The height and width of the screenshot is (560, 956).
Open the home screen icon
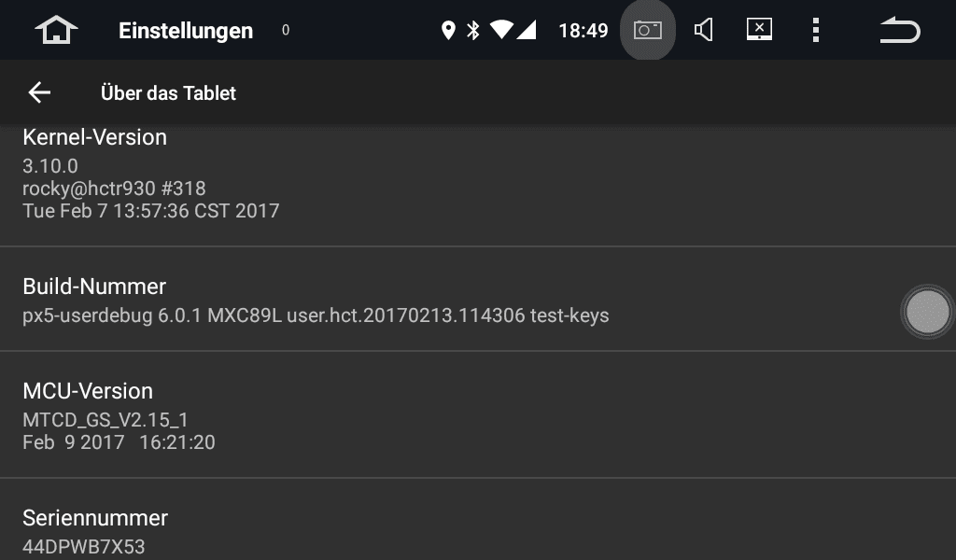point(56,30)
